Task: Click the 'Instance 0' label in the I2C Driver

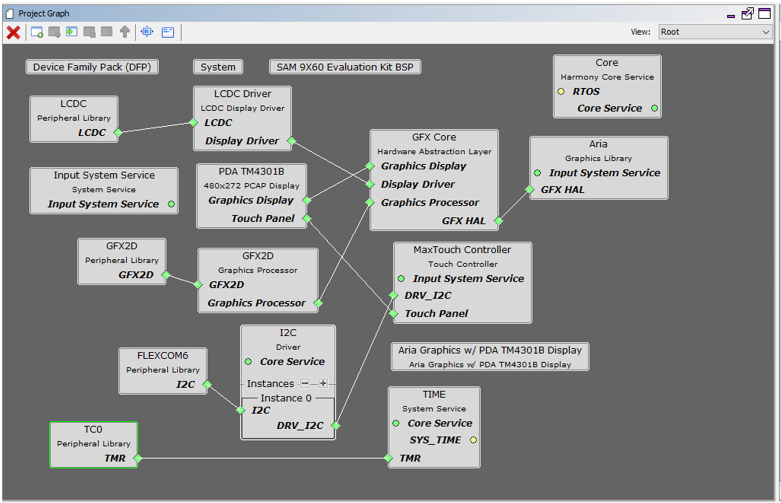Action: click(286, 398)
